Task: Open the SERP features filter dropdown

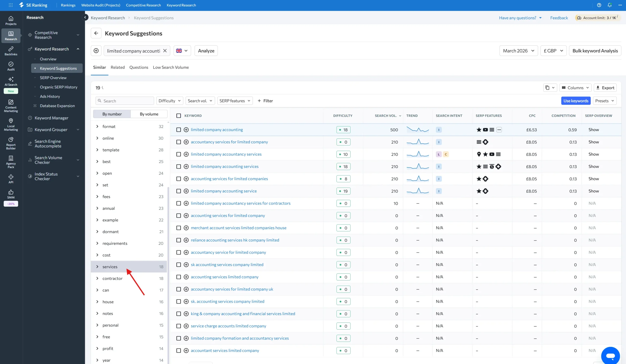Action: coord(235,101)
